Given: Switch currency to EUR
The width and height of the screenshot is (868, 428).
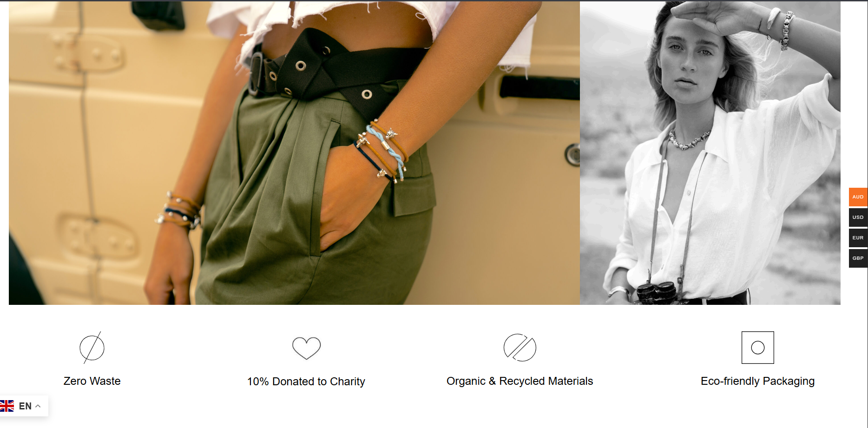Looking at the screenshot, I should point(858,238).
